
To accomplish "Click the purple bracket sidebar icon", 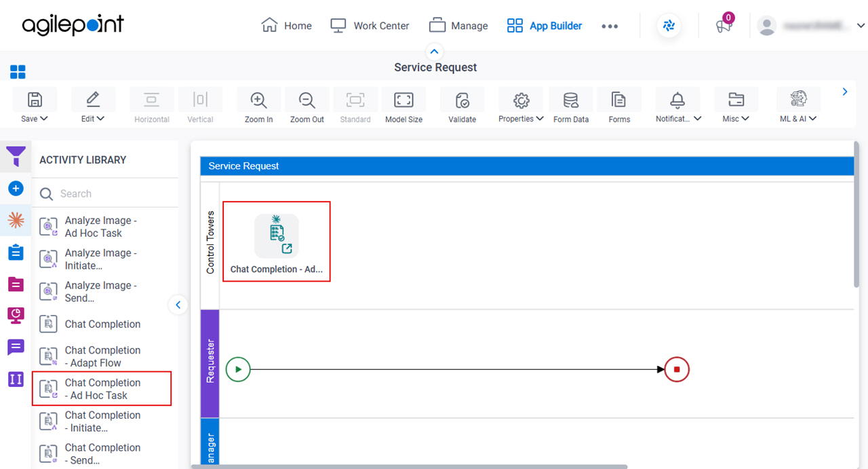I will tap(16, 379).
